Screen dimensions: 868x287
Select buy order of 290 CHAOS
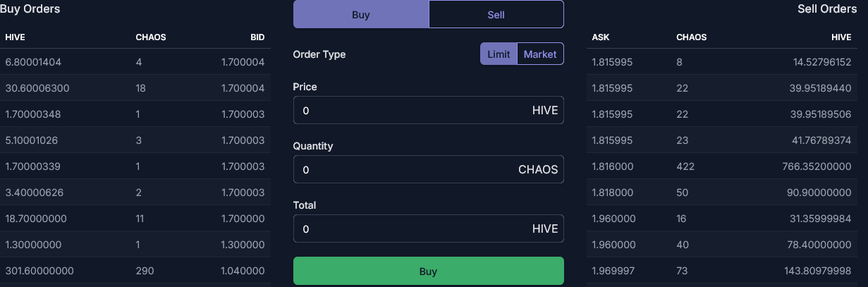pos(135,271)
